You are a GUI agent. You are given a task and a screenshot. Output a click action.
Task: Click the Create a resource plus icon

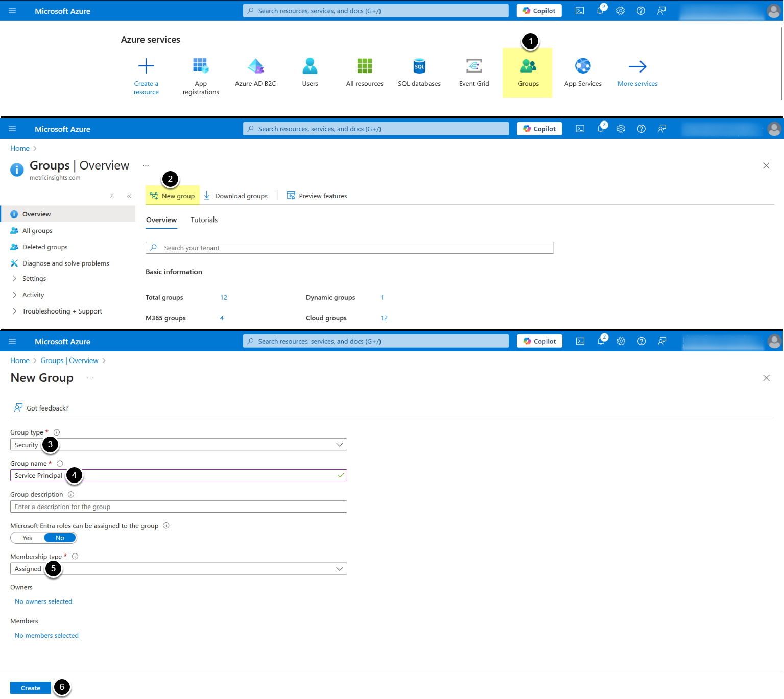click(x=146, y=66)
